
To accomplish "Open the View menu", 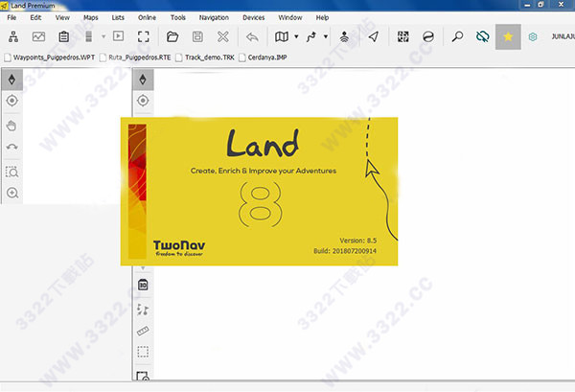I will tap(62, 17).
